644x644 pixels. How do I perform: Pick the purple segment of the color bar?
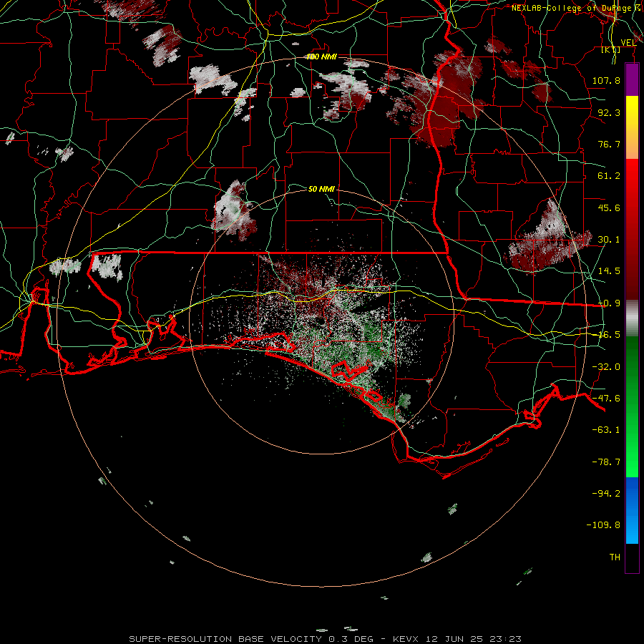coord(632,79)
